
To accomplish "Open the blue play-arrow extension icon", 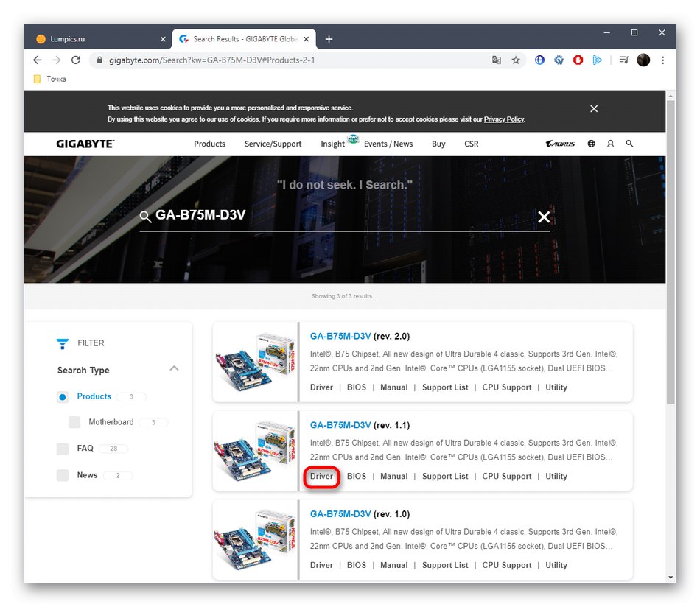I will coord(597,60).
